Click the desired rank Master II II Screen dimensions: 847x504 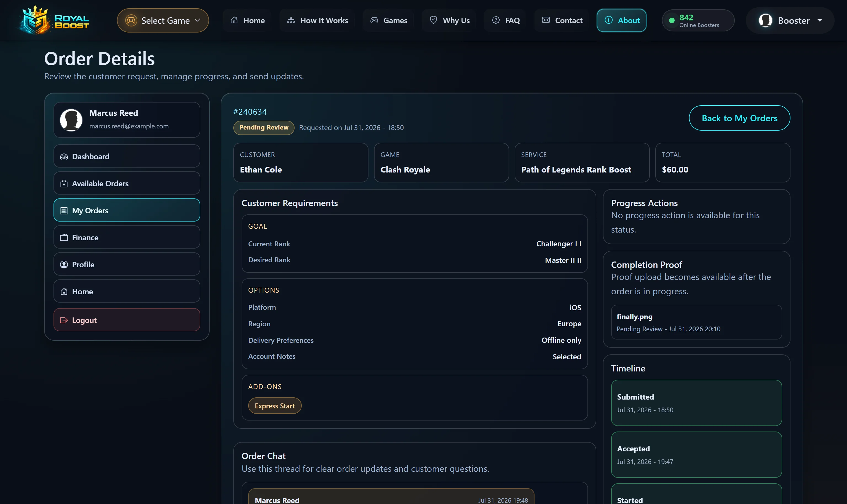[x=563, y=260]
